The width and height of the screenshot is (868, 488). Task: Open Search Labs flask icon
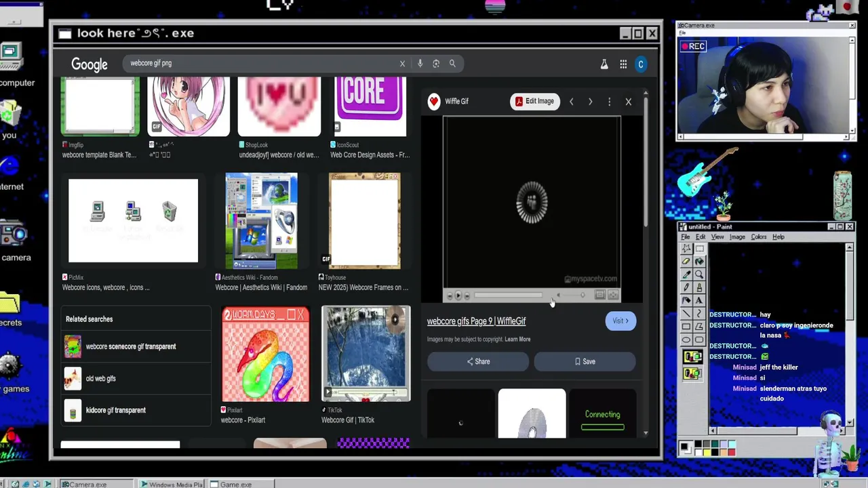pos(604,64)
